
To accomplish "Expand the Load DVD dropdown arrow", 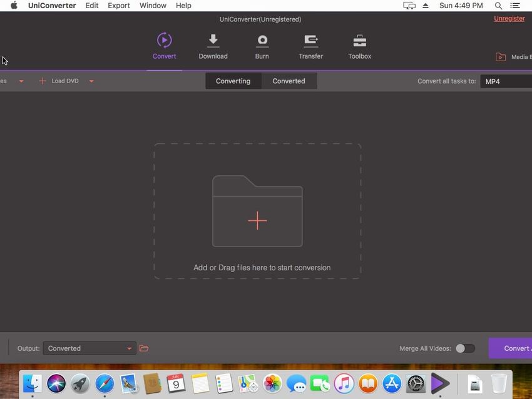I will 91,81.
